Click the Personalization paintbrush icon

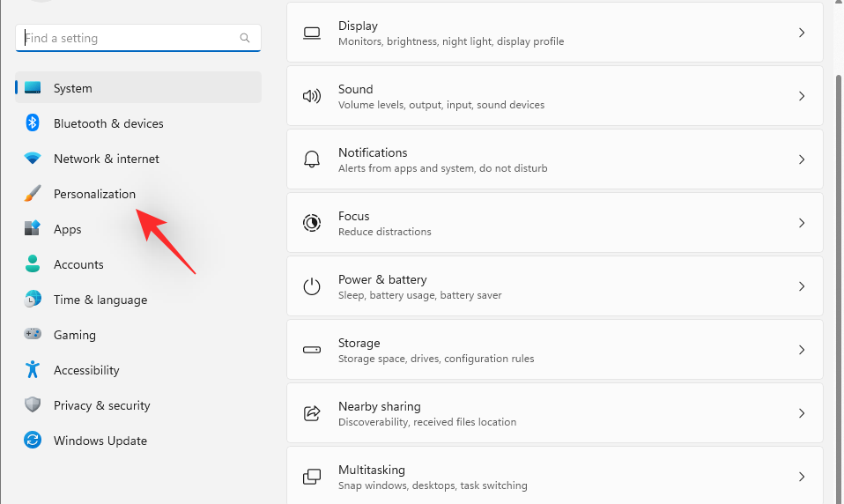(x=33, y=194)
